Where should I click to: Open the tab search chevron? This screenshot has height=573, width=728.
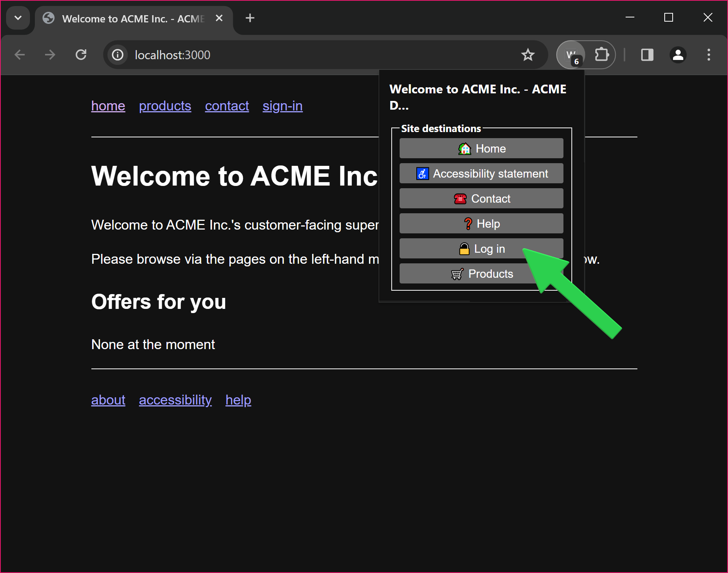tap(18, 18)
